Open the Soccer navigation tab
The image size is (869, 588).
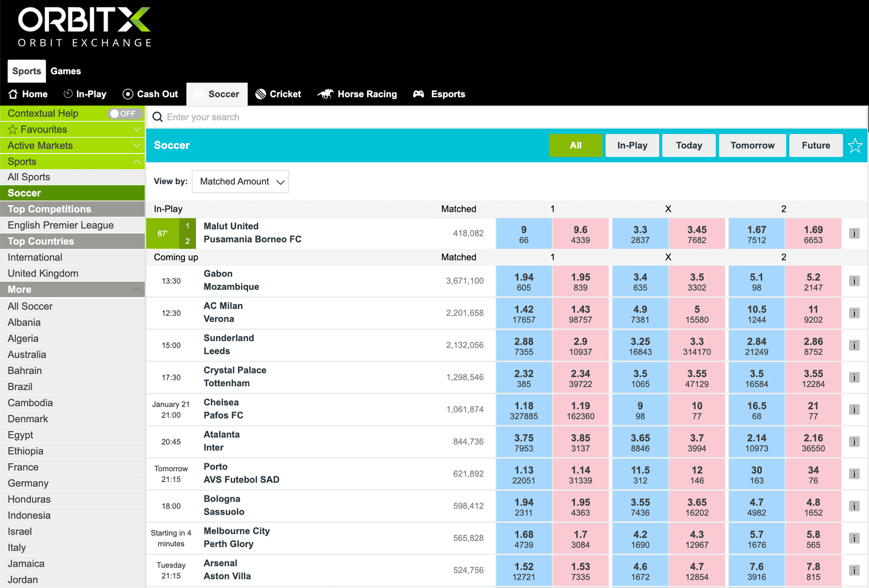217,94
